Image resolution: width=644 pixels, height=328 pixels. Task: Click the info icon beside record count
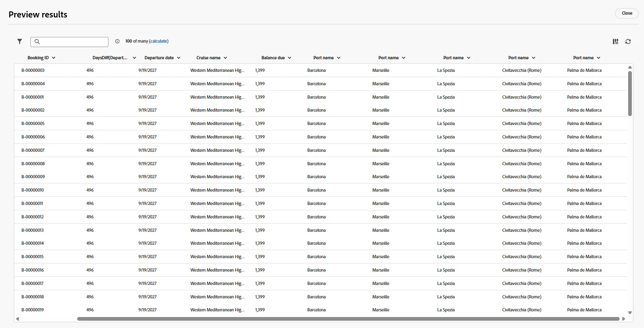point(117,41)
